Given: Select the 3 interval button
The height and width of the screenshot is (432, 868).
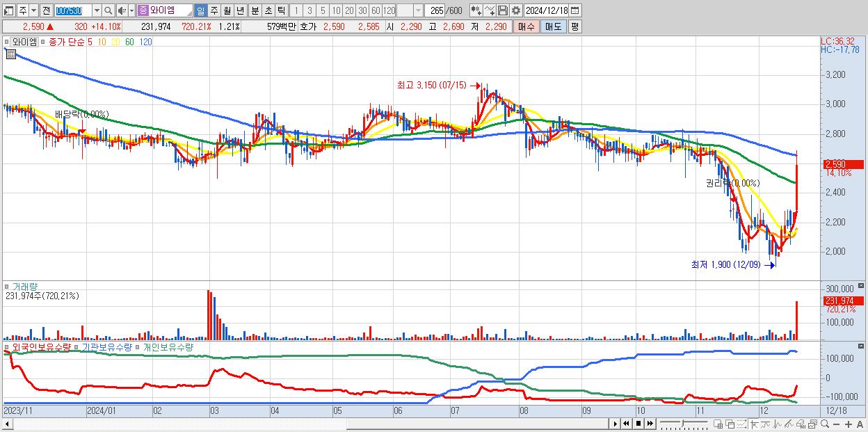Looking at the screenshot, I should (x=310, y=10).
